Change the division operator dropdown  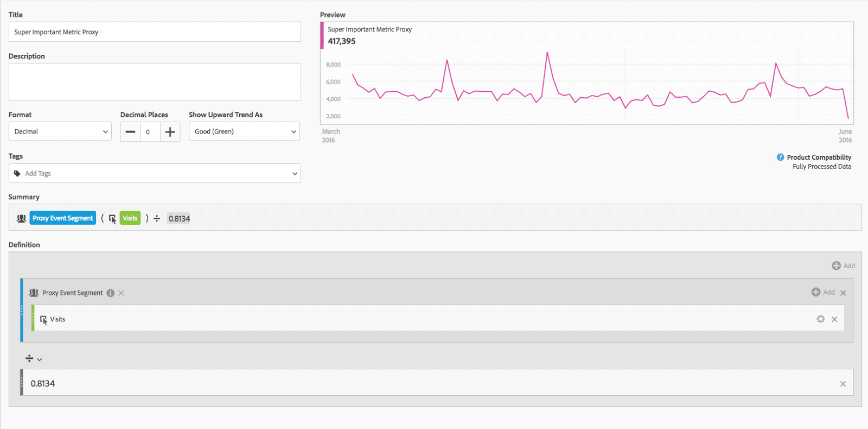pyautogui.click(x=33, y=358)
